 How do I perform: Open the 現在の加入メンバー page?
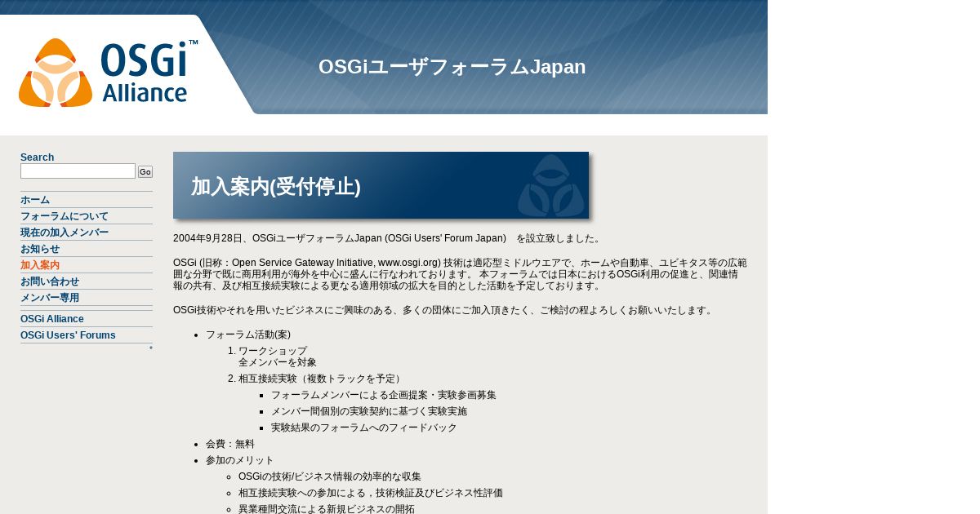coord(65,233)
